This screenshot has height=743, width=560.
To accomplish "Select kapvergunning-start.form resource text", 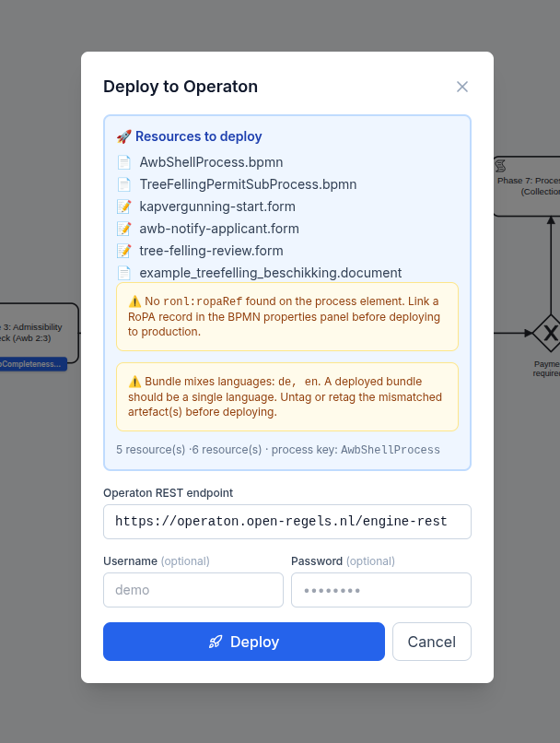I will [217, 206].
